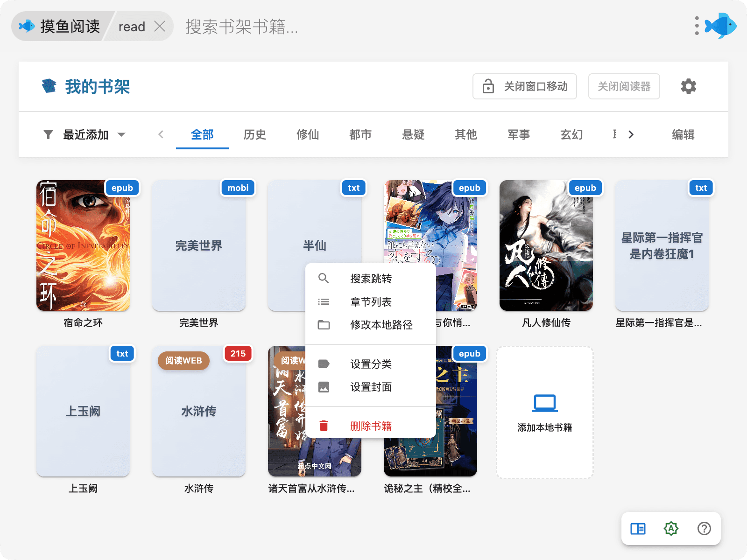Close the read tag in search bar
Image resolution: width=747 pixels, height=560 pixels.
pyautogui.click(x=160, y=27)
